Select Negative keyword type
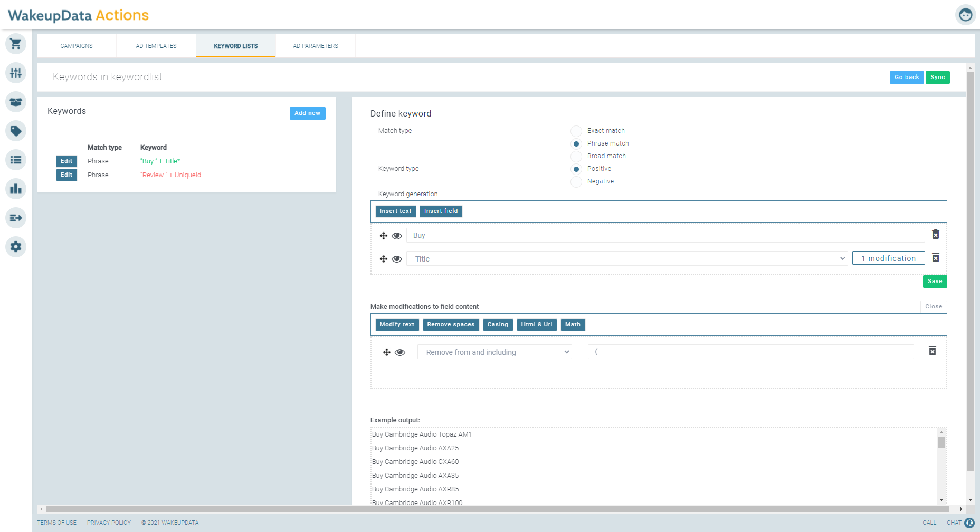 coord(576,181)
